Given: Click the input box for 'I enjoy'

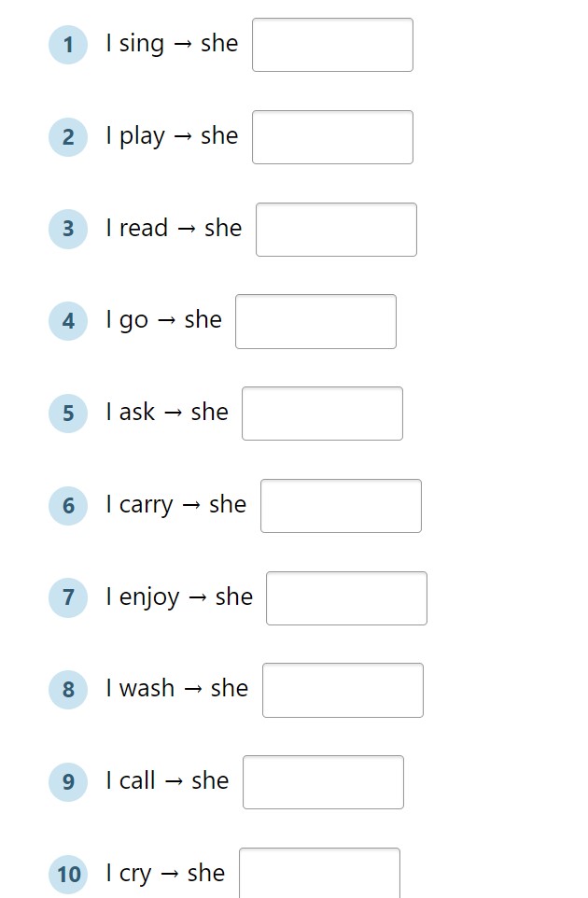Looking at the screenshot, I should click(x=346, y=598).
